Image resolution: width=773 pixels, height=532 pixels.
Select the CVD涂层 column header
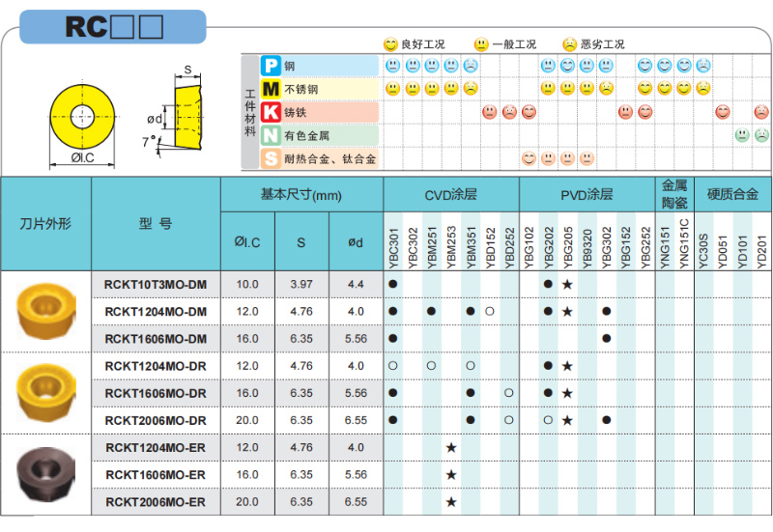point(450,194)
